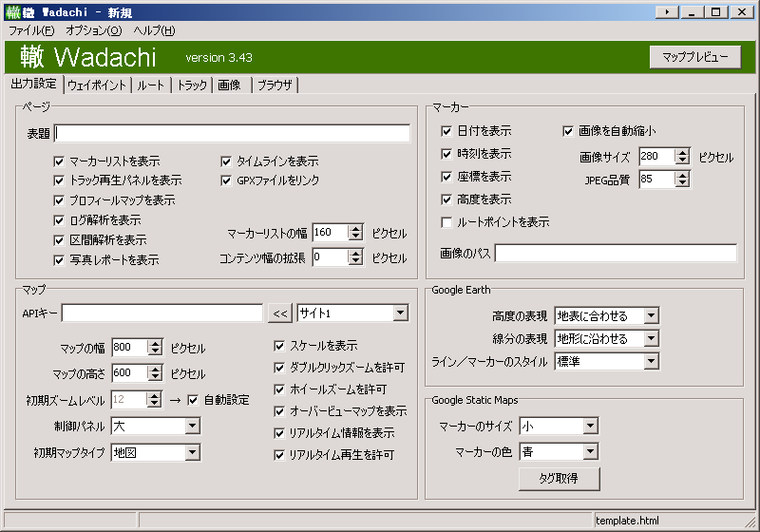Toggle リアルタイム再生を許可 checkbox

[279, 455]
